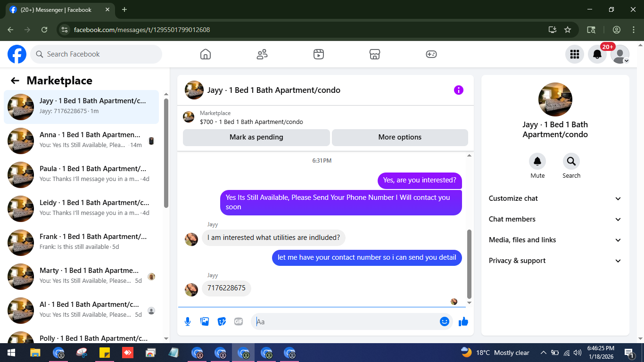The height and width of the screenshot is (362, 644).
Task: Choose a sticker from the sticker icon
Action: 222,321
